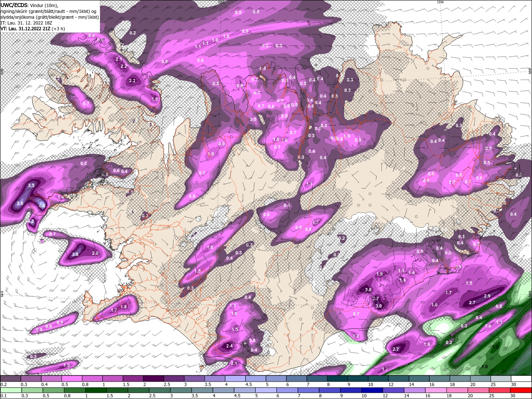Select the 2.4 precipitation value on the map
The image size is (532, 399).
click(x=229, y=346)
